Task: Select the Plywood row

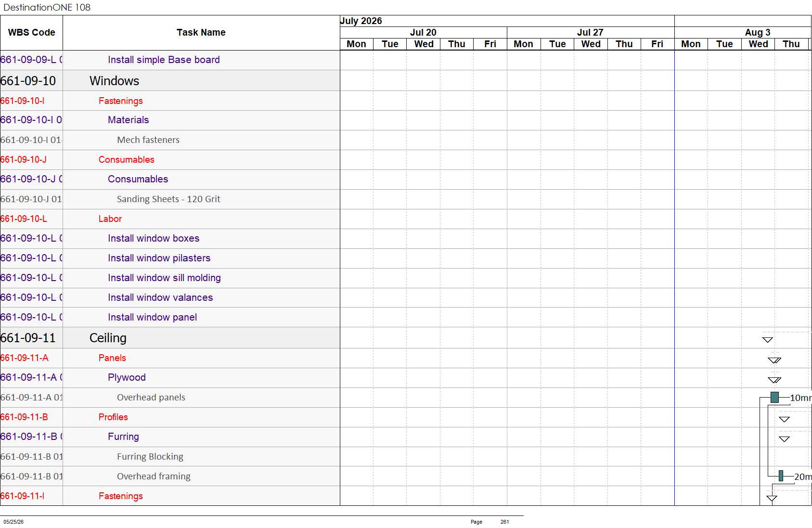Action: coord(170,377)
